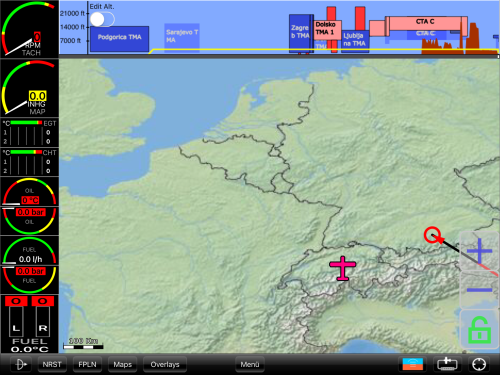Viewport: 500px width, 375px height.
Task: Tap the left fuel tank indicator
Action: [16, 317]
